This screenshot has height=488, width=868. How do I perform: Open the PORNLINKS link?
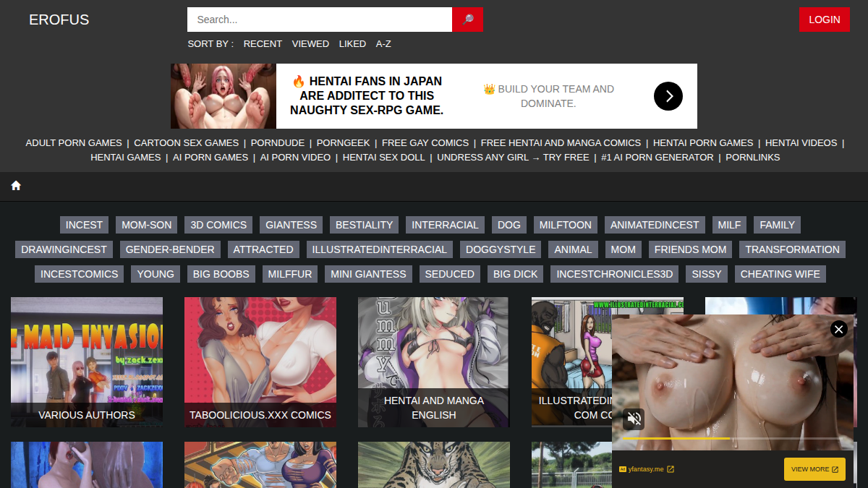pos(753,158)
